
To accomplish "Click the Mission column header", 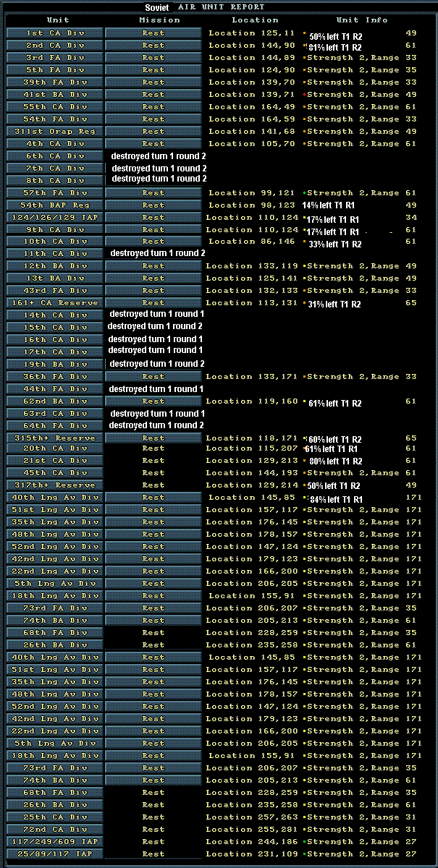I will click(x=159, y=20).
